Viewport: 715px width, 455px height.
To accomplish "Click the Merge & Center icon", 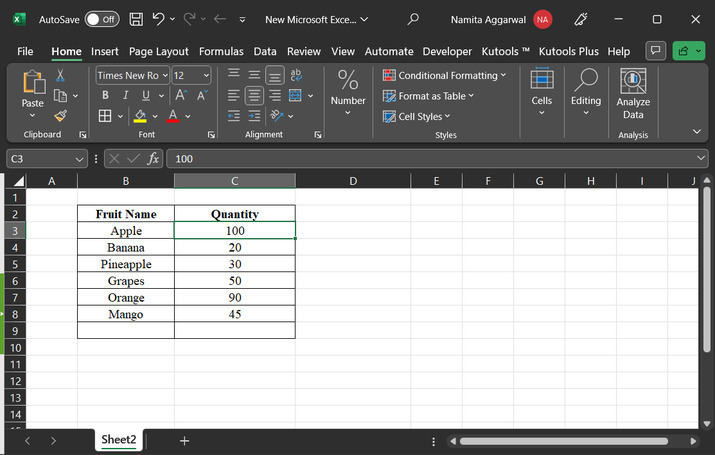I will tap(293, 96).
